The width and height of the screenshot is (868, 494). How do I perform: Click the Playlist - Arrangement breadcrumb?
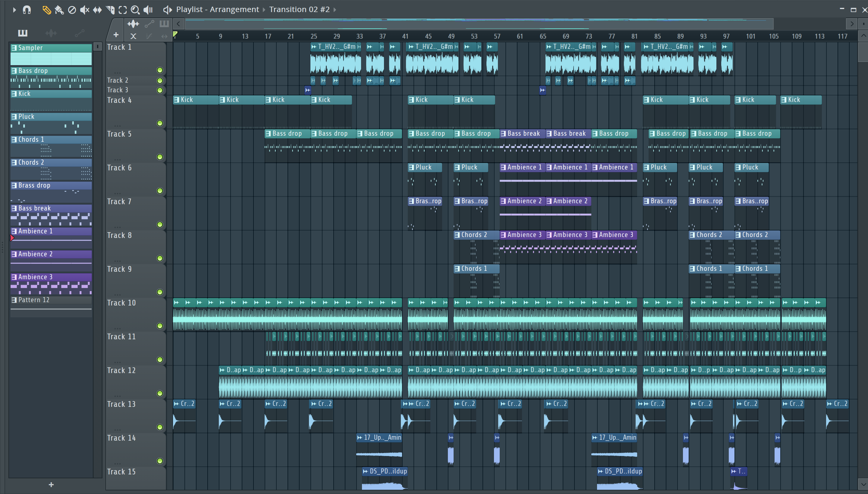[217, 10]
